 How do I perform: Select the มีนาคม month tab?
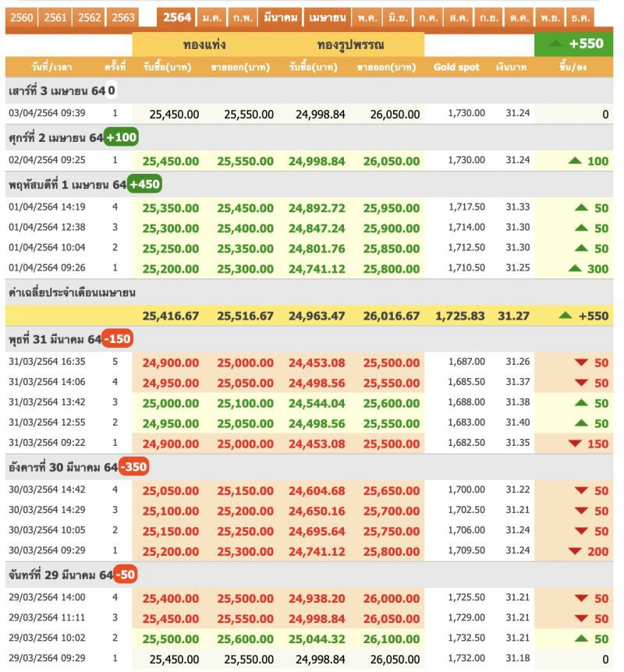coord(281,18)
